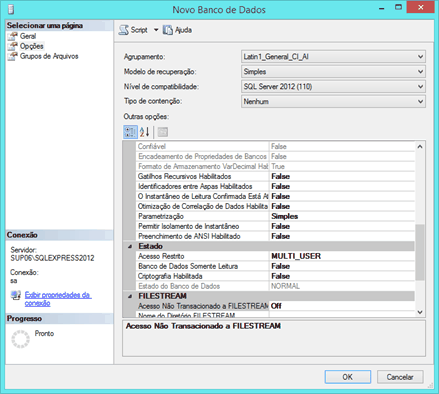Minimize the Novo Banco de Dados window
439x394 pixels.
coord(382,8)
